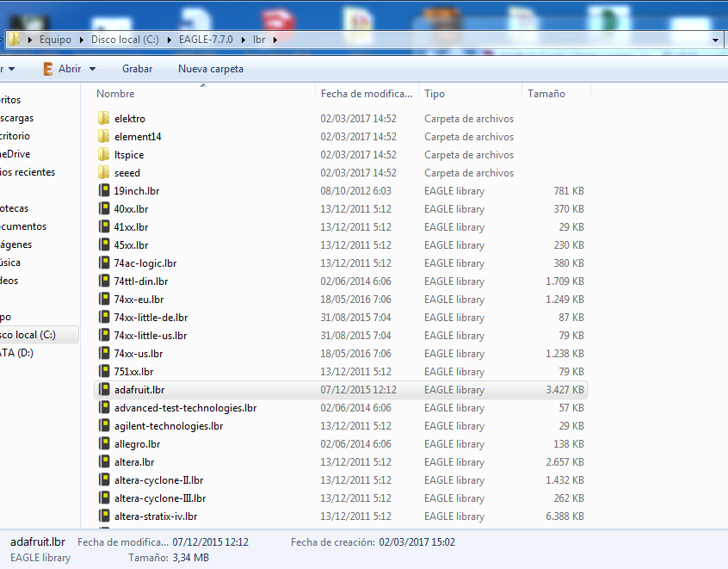Select the 41xx.lbr library file icon
Viewport: 728px width, 569px height.
click(x=104, y=226)
